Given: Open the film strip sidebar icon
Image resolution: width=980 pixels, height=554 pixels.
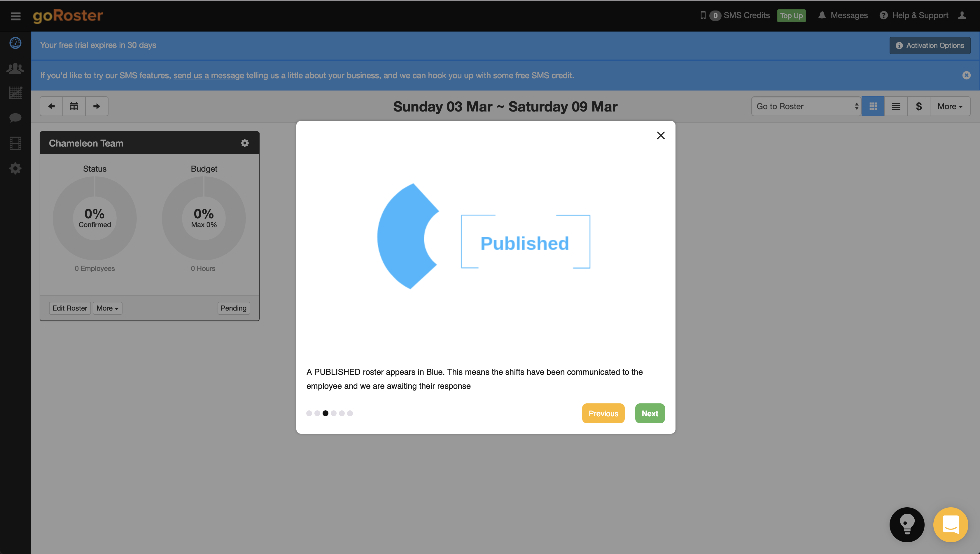Looking at the screenshot, I should [x=15, y=144].
